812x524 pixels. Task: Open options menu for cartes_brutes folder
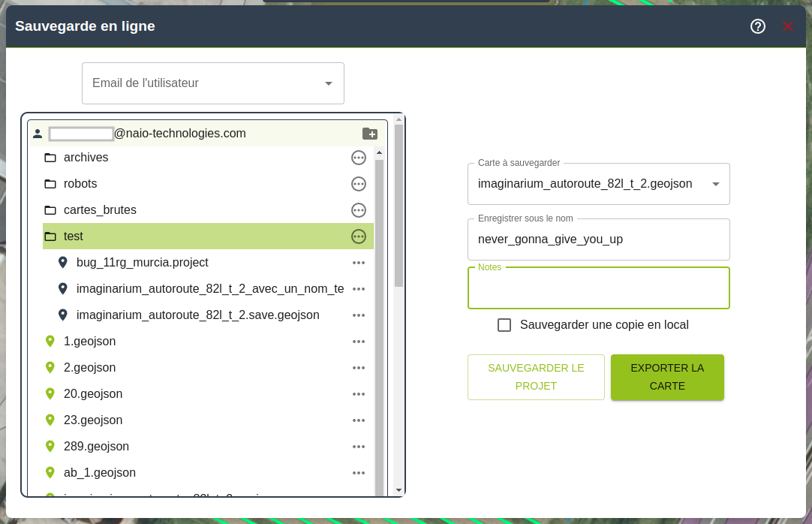point(359,210)
